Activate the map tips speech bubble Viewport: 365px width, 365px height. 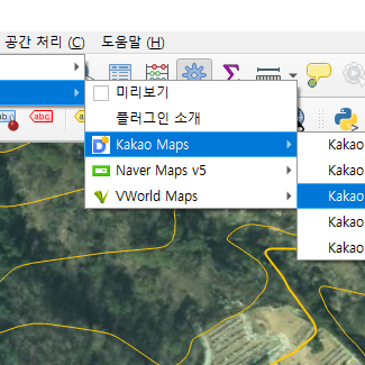click(318, 75)
